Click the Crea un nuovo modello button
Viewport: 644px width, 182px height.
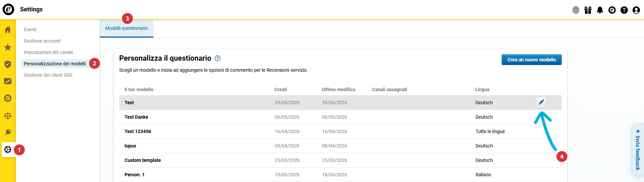(x=532, y=60)
